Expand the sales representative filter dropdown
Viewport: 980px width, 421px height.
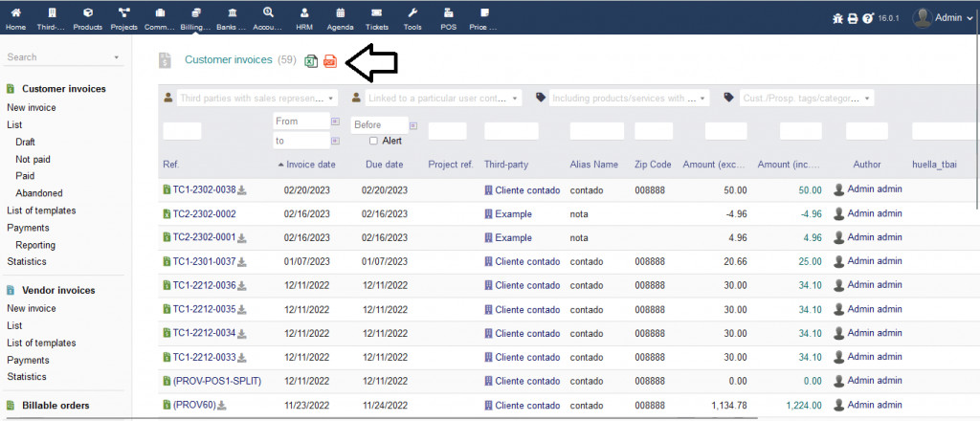pyautogui.click(x=249, y=98)
